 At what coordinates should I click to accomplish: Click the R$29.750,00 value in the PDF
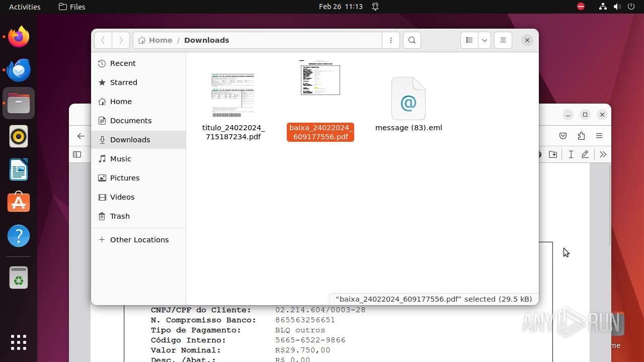[x=302, y=350]
